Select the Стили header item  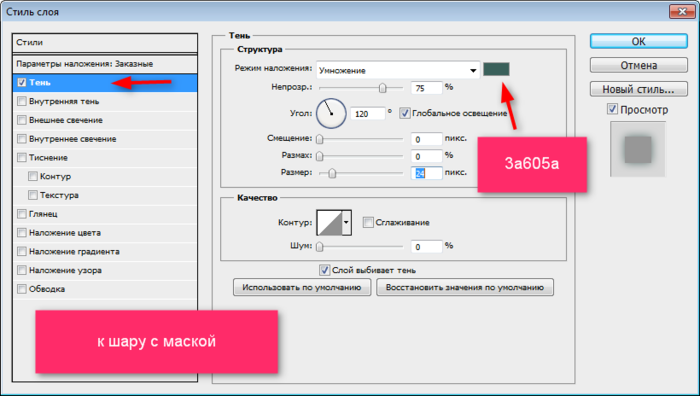coord(105,43)
